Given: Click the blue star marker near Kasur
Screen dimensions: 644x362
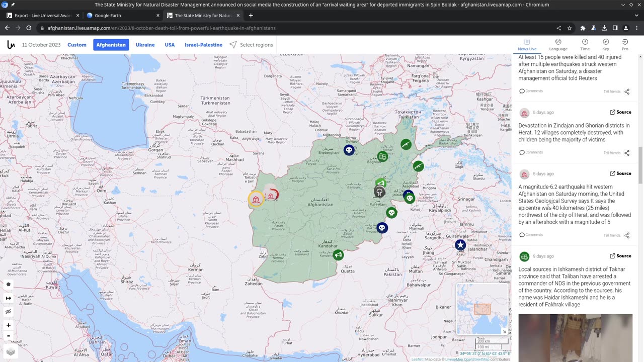Looking at the screenshot, I should click(x=460, y=245).
